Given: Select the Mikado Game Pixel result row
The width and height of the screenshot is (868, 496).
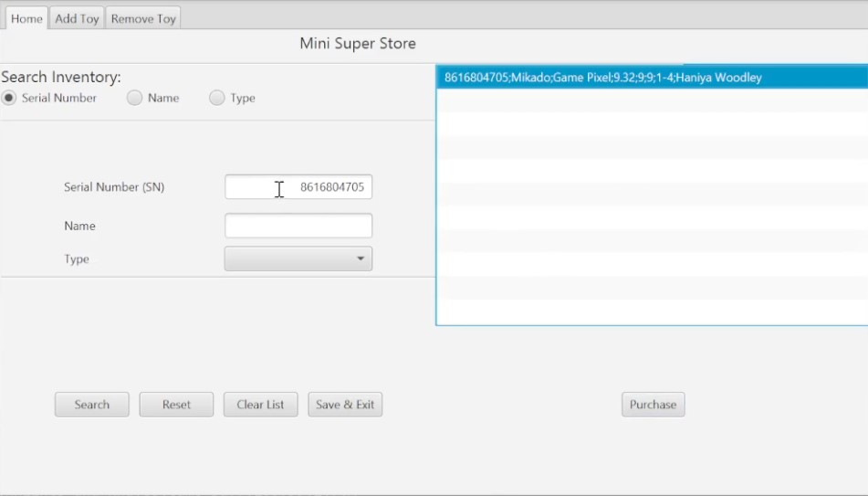Looking at the screenshot, I should tap(602, 78).
